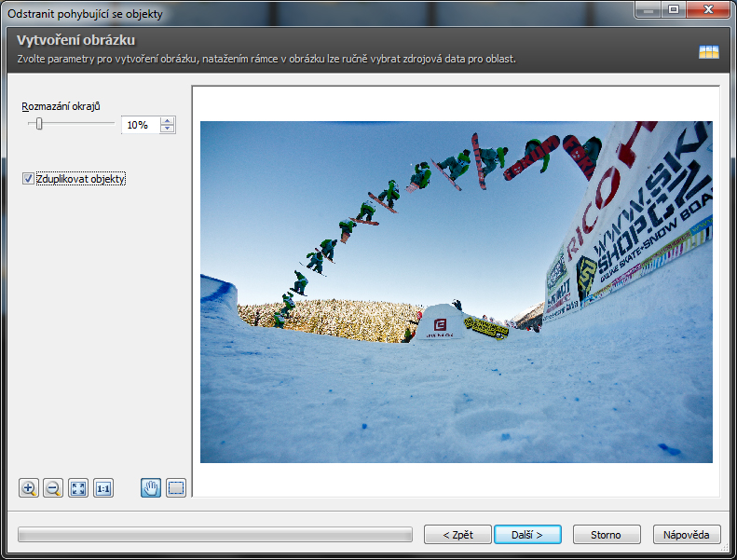Set zoom to 1:1 actual size
Screen dimensions: 737x560
[103, 488]
